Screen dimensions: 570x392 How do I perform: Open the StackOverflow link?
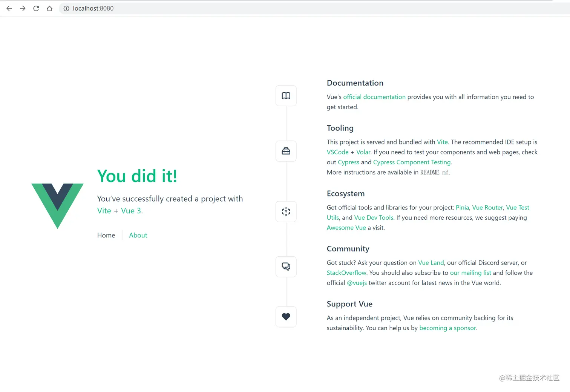point(346,273)
